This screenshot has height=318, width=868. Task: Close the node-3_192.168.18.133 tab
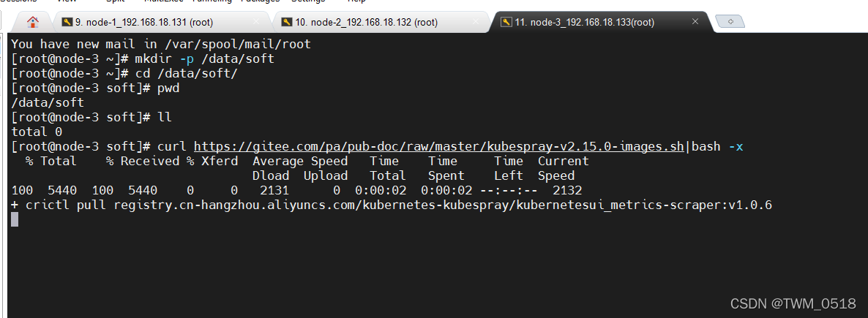click(696, 22)
